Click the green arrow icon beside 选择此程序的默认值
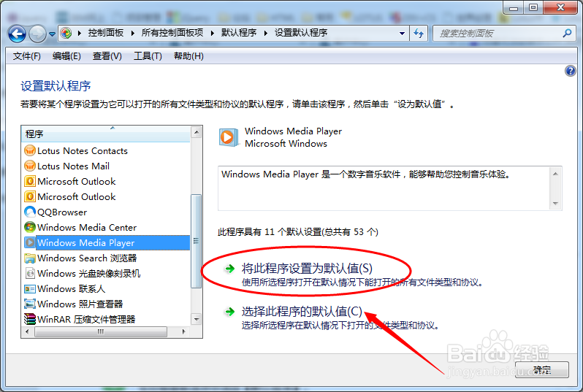Screen dimensions: 583x392 (x=230, y=312)
